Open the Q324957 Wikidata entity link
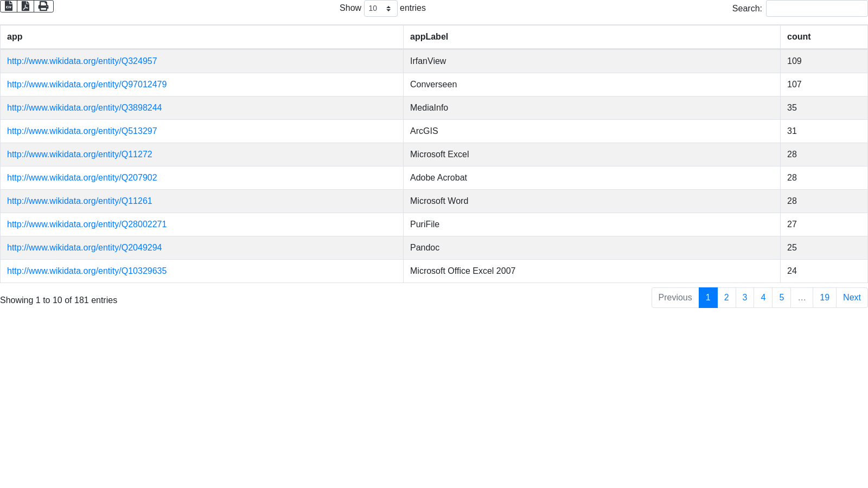Viewport: 868px width, 488px height. pyautogui.click(x=82, y=61)
